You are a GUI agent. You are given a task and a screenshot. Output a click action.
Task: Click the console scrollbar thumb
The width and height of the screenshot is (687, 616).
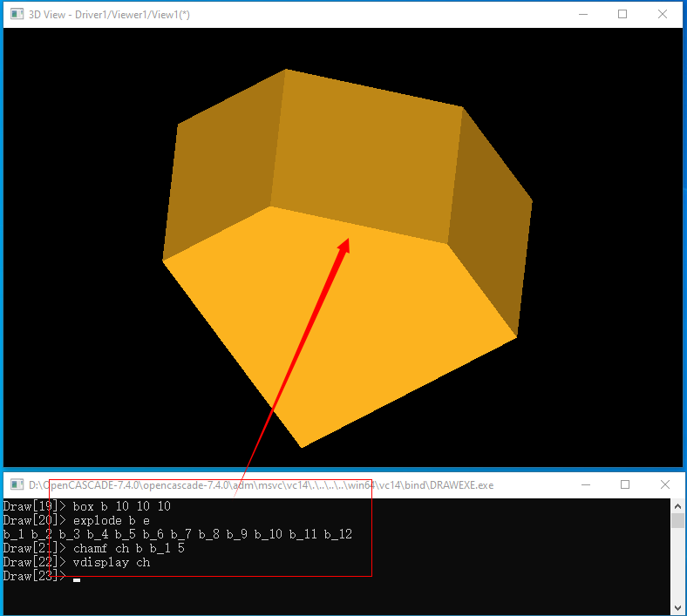677,520
